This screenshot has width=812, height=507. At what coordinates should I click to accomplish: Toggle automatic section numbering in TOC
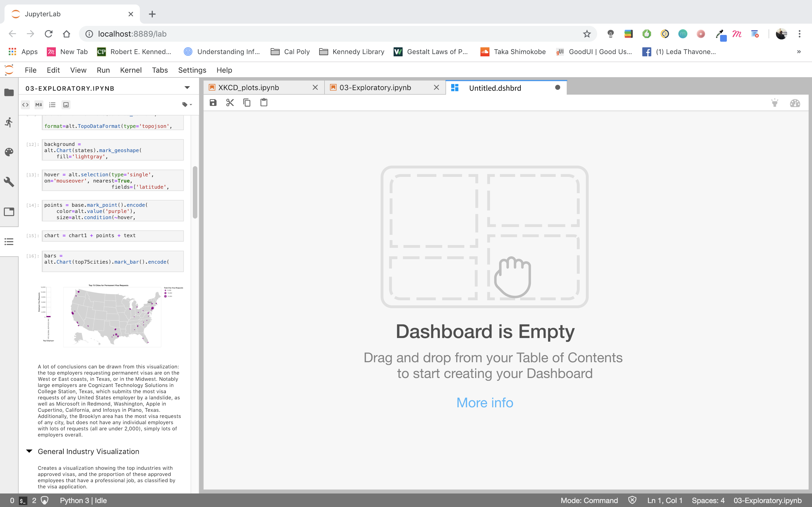[52, 104]
